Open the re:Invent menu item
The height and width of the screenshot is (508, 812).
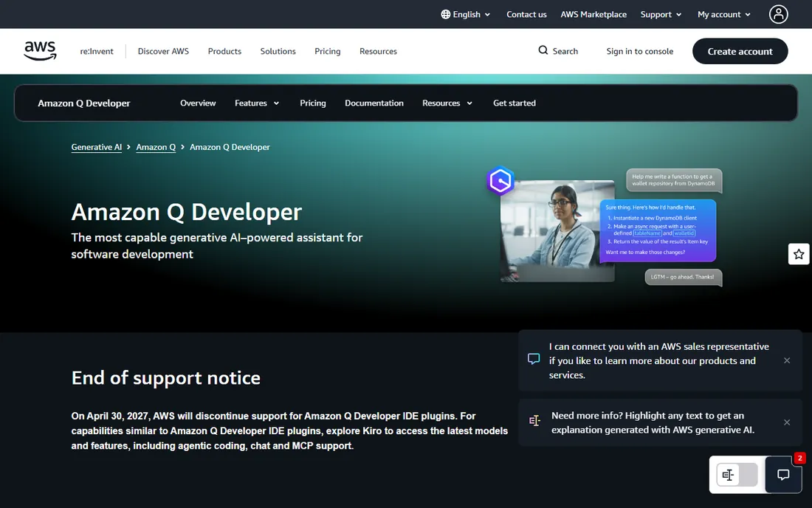(x=97, y=51)
